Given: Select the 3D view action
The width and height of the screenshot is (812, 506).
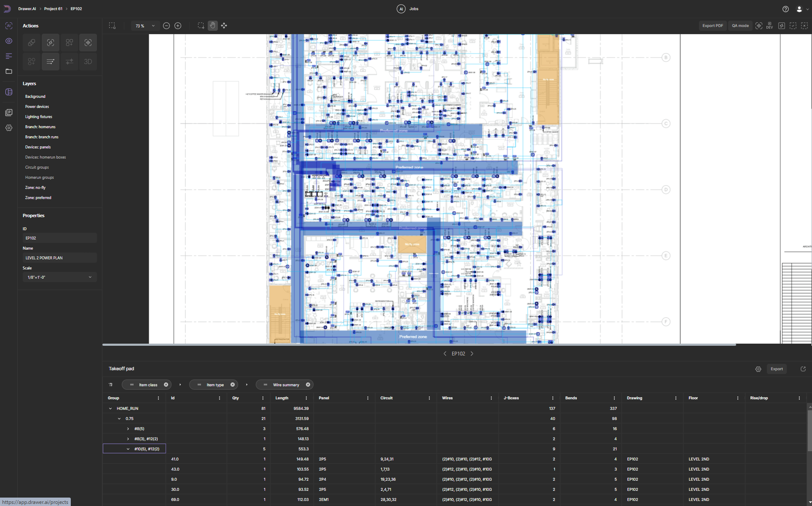Looking at the screenshot, I should coord(88,62).
